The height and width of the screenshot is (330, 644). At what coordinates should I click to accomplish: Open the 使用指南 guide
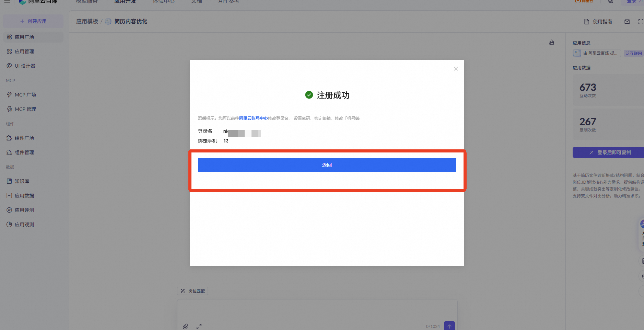pos(598,22)
